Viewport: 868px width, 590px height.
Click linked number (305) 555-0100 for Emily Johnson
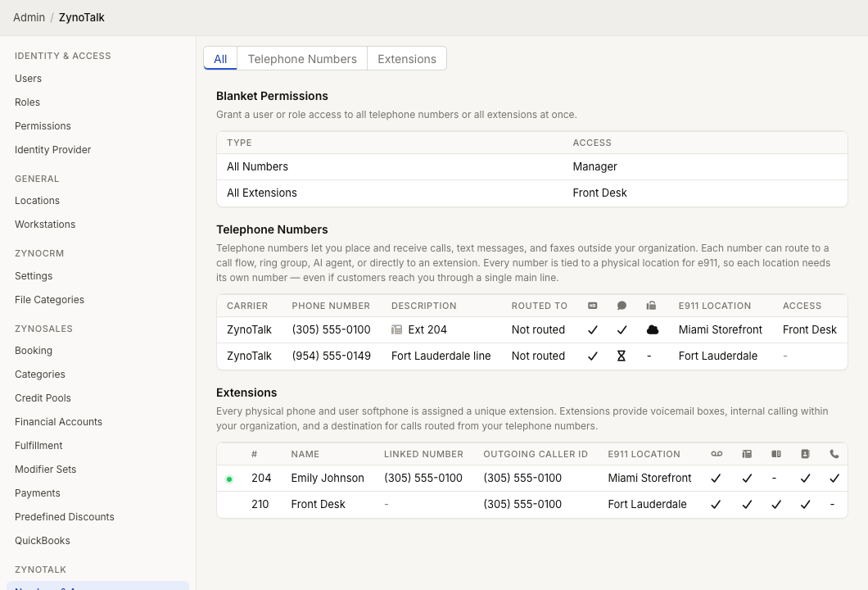tap(423, 478)
